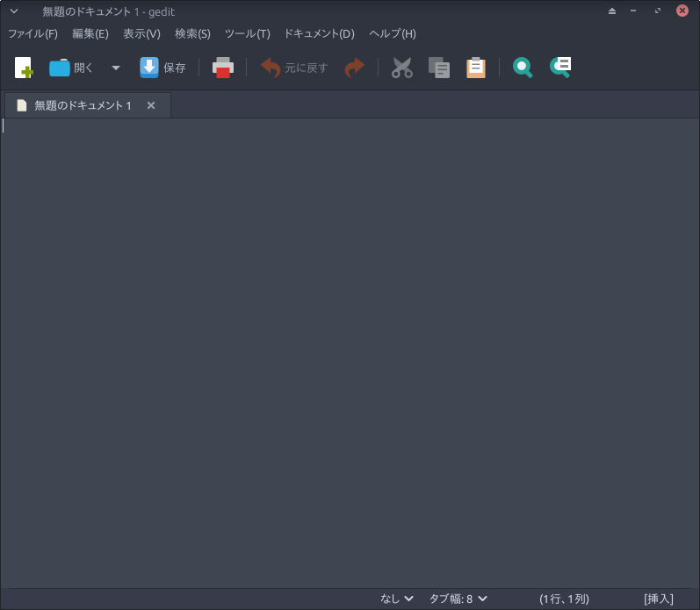Print the document with printer icon
Viewport: 700px width, 610px height.
tap(223, 68)
